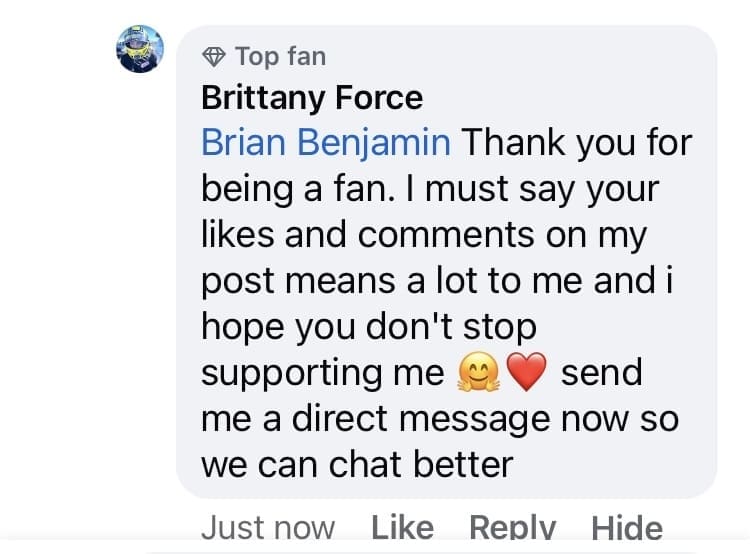This screenshot has width=750, height=554.
Task: Click the words "supporting me"
Action: pyautogui.click(x=322, y=373)
